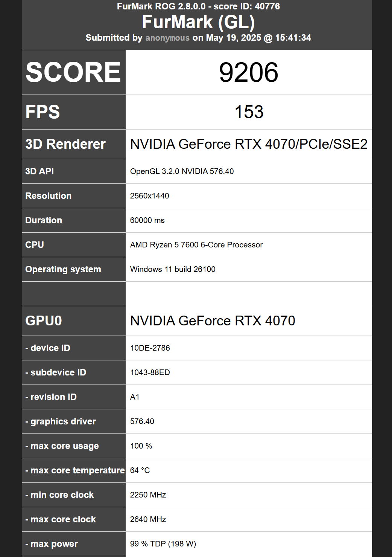
Task: Click the FPS row label
Action: (x=43, y=112)
